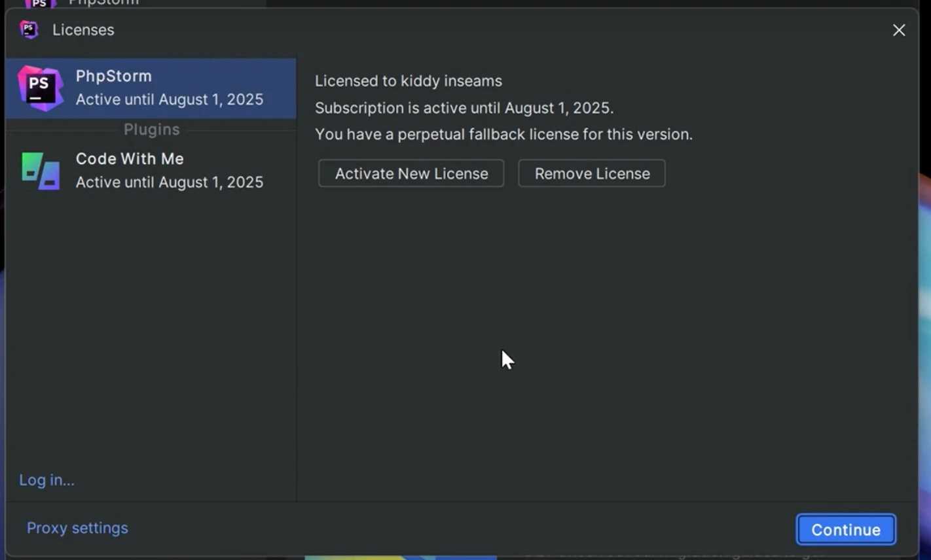Image resolution: width=931 pixels, height=560 pixels.
Task: Click the Code With Me plugin icon
Action: click(x=41, y=171)
